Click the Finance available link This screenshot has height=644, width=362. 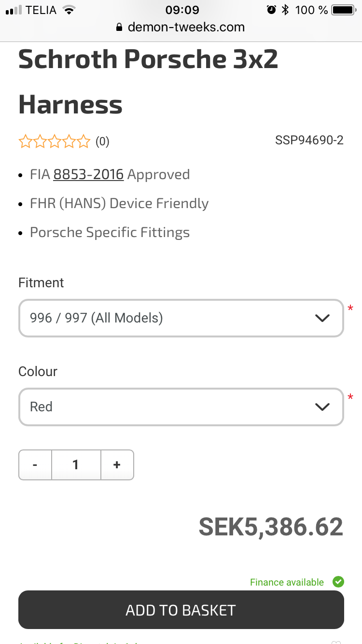[x=287, y=582]
